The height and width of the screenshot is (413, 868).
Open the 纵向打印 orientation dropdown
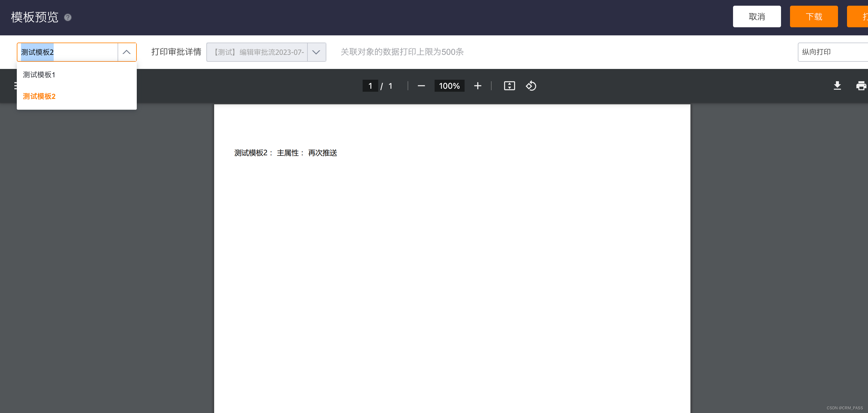832,52
